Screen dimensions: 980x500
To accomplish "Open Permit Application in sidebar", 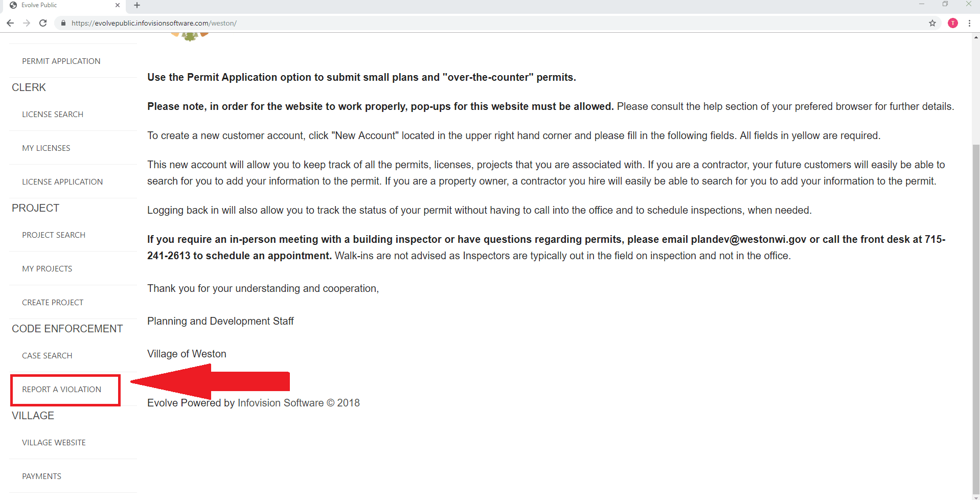I will pos(61,61).
